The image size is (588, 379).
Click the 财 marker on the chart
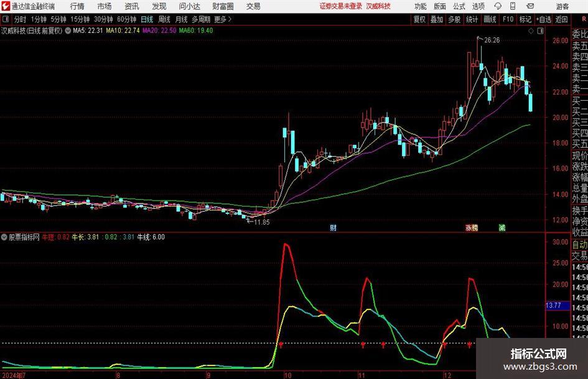click(333, 227)
